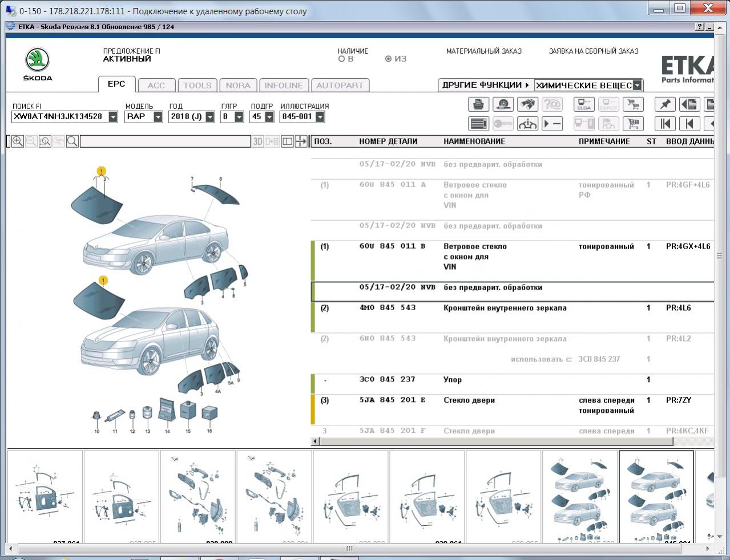Jump to first record icon
This screenshot has width=730, height=560.
tap(665, 124)
